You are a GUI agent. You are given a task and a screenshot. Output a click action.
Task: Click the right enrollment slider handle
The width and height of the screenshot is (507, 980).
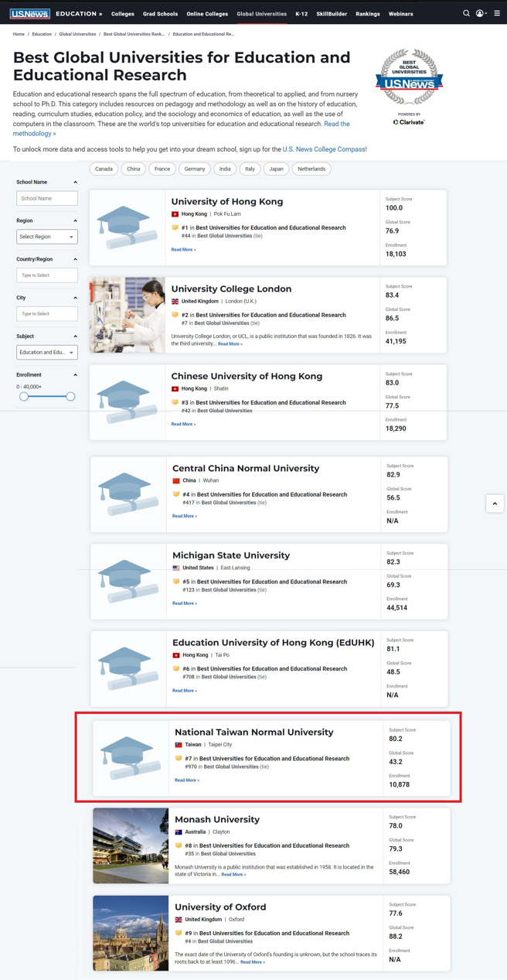(70, 396)
